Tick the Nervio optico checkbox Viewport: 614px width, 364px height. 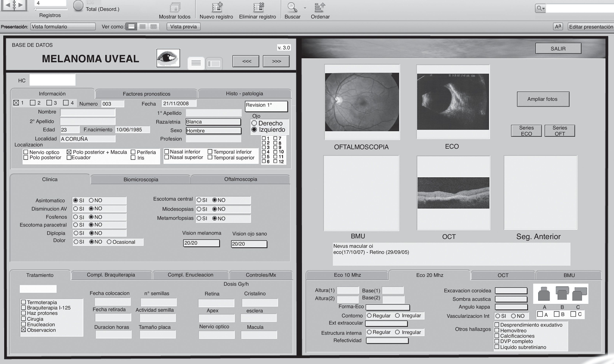point(26,152)
